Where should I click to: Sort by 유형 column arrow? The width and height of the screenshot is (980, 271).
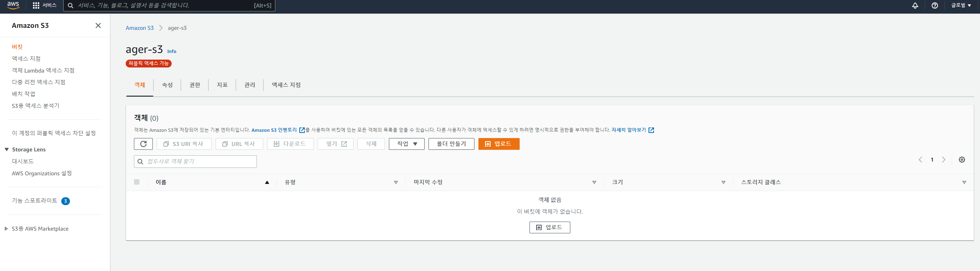396,182
